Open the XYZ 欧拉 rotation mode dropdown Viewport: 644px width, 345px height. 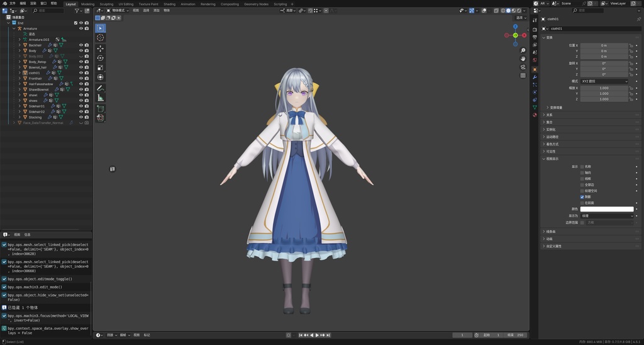(x=604, y=81)
